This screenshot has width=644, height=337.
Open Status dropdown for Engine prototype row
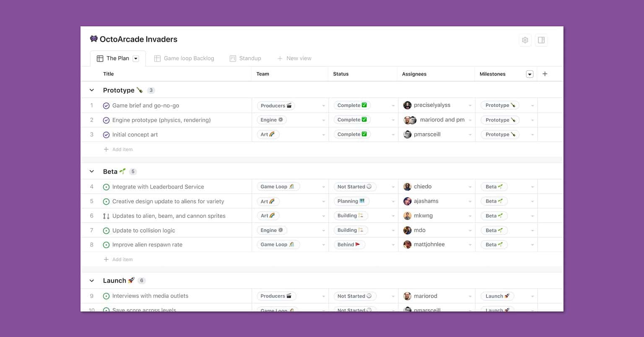393,120
